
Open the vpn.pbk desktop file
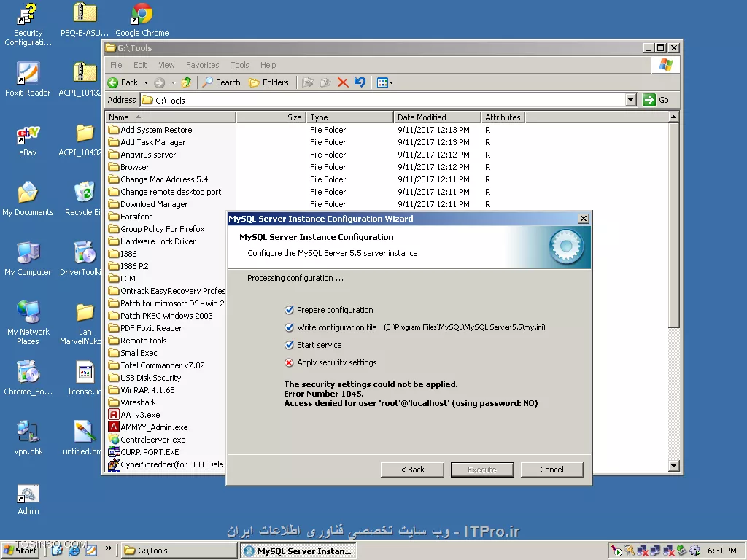click(28, 438)
